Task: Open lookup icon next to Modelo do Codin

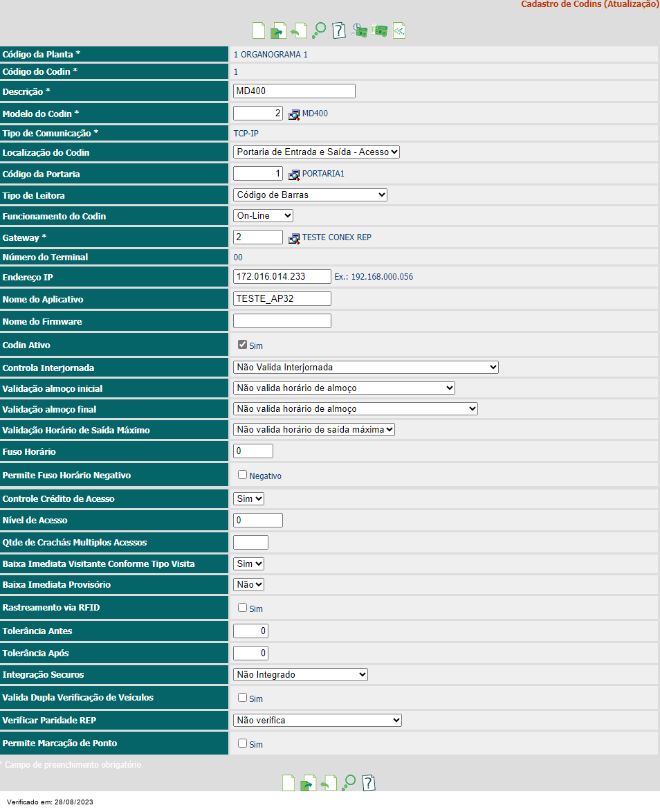Action: point(294,114)
